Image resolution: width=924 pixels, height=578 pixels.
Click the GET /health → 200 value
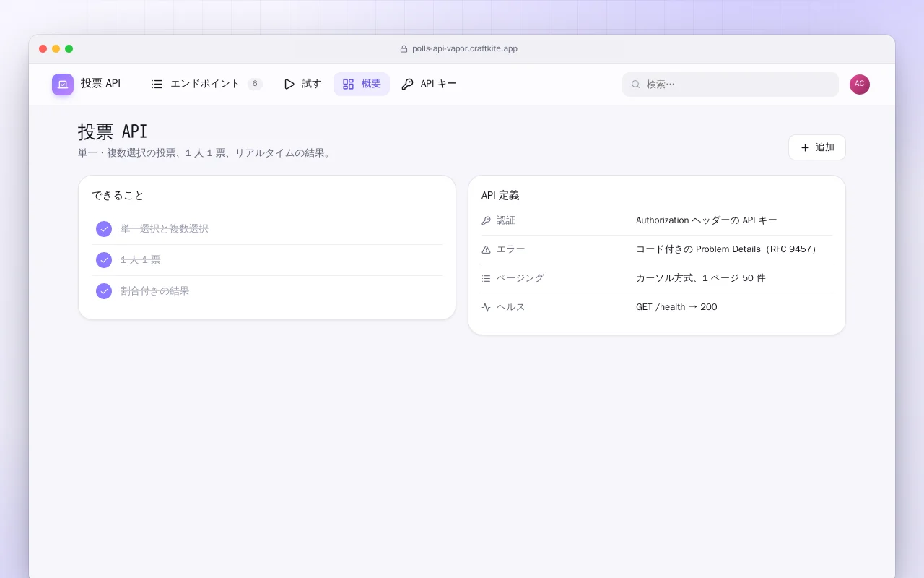tap(676, 307)
